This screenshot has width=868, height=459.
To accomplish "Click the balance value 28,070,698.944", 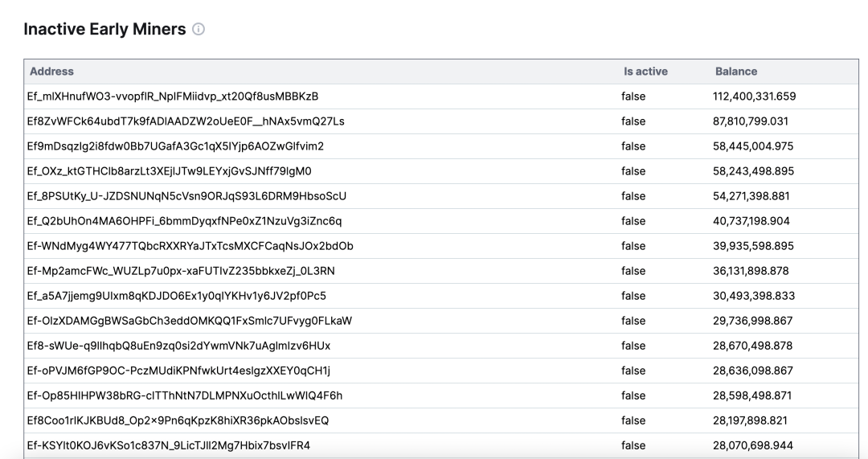I will (x=753, y=445).
